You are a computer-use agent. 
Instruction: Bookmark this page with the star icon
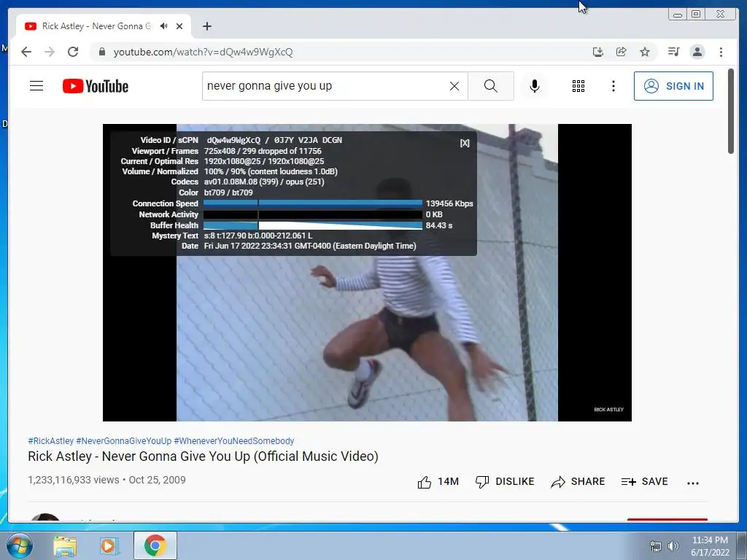(645, 52)
